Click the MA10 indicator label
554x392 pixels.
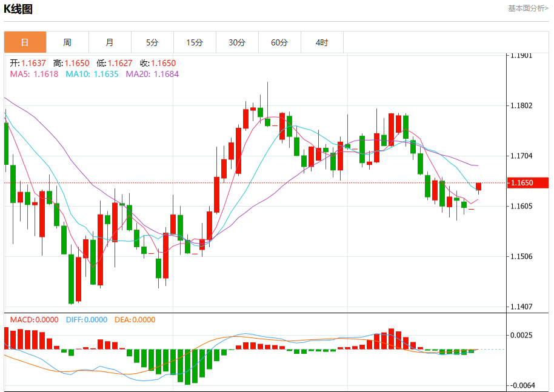point(92,74)
